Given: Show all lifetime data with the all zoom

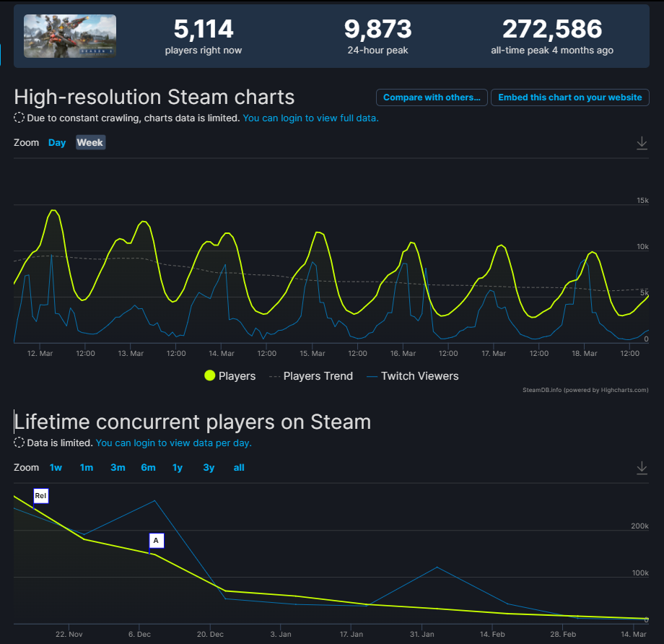Looking at the screenshot, I should pos(239,467).
